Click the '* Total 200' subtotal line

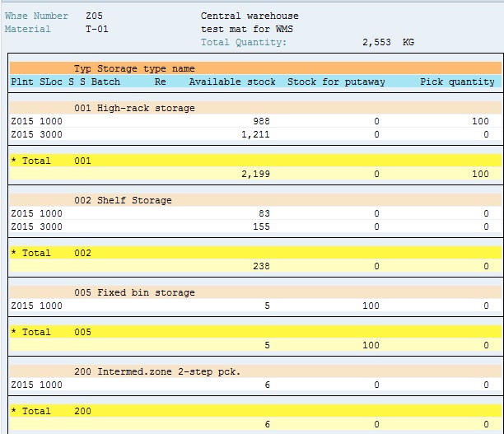coord(255,411)
